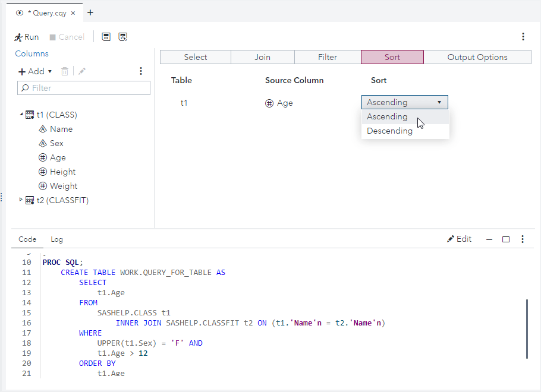541x392 pixels.
Task: Open the Columns panel more options menu
Action: [x=141, y=71]
